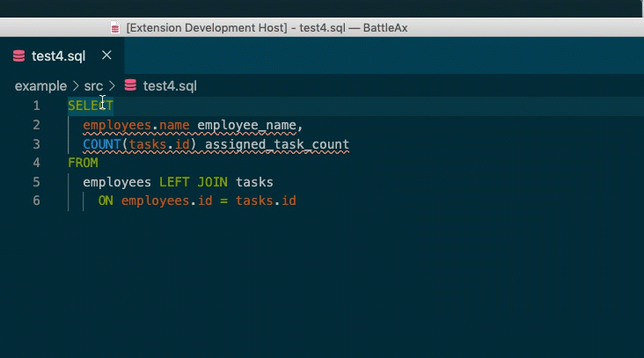This screenshot has height=358, width=644.
Task: Click employees.name on line 2
Action: [x=136, y=125]
